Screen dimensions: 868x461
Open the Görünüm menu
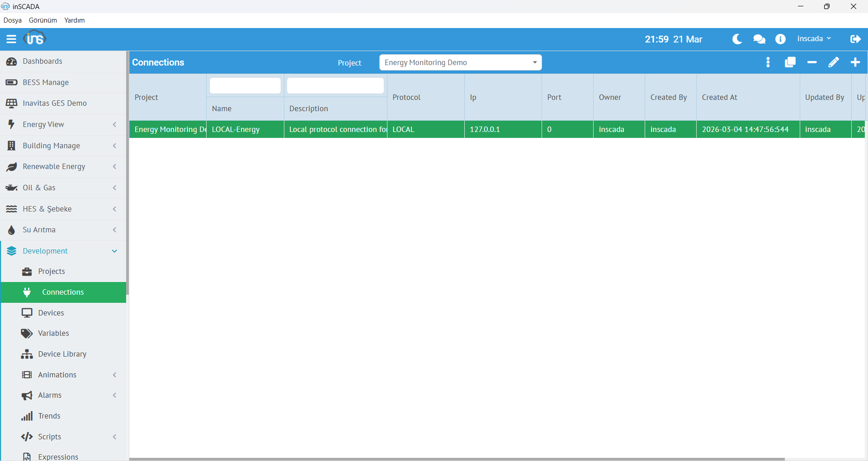(x=43, y=20)
